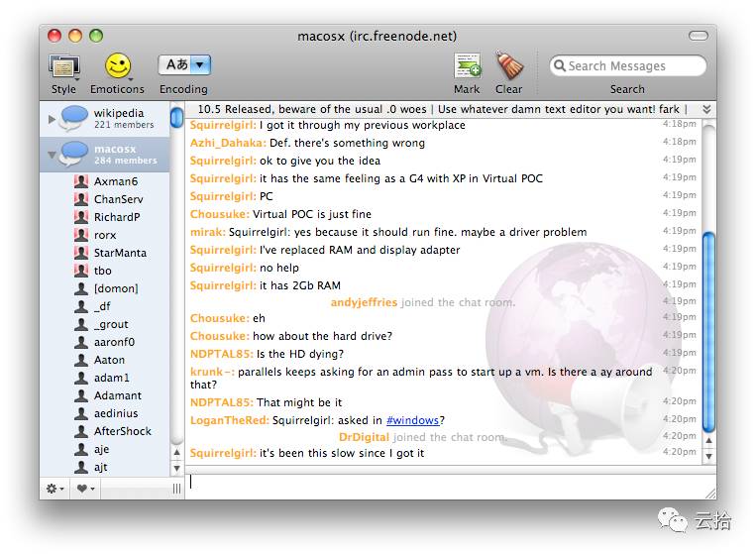Image resolution: width=756 pixels, height=554 pixels.
Task: Click the channel topic text bar
Action: click(x=443, y=109)
